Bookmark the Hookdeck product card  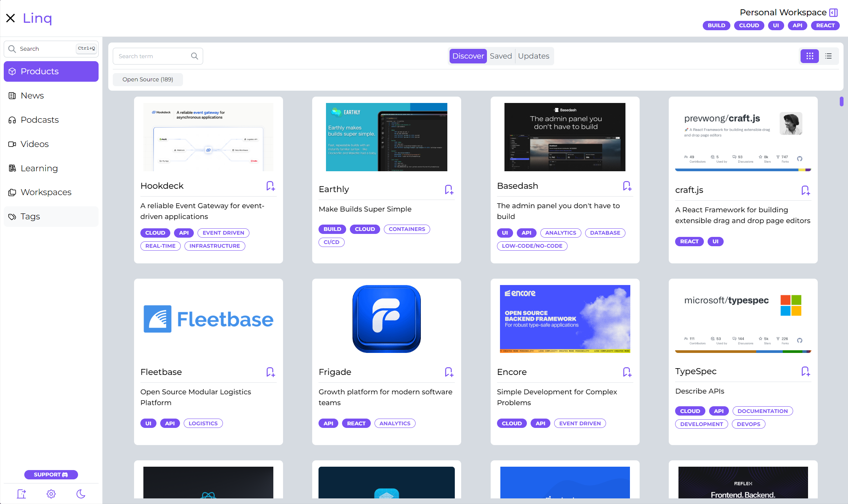tap(270, 186)
